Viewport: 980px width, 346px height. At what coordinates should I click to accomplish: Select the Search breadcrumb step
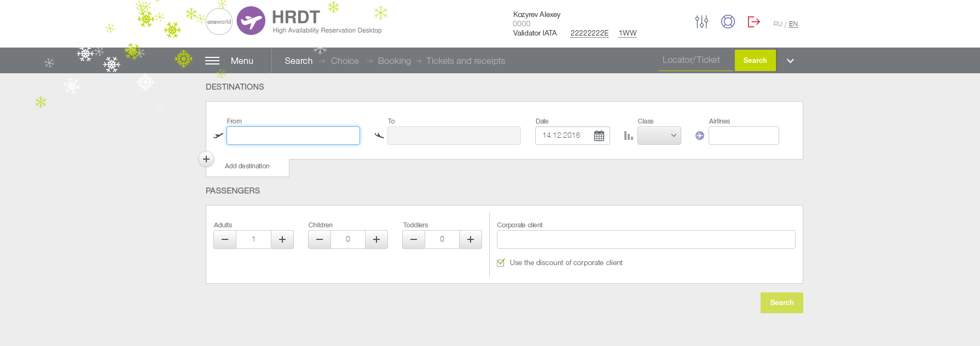(299, 61)
